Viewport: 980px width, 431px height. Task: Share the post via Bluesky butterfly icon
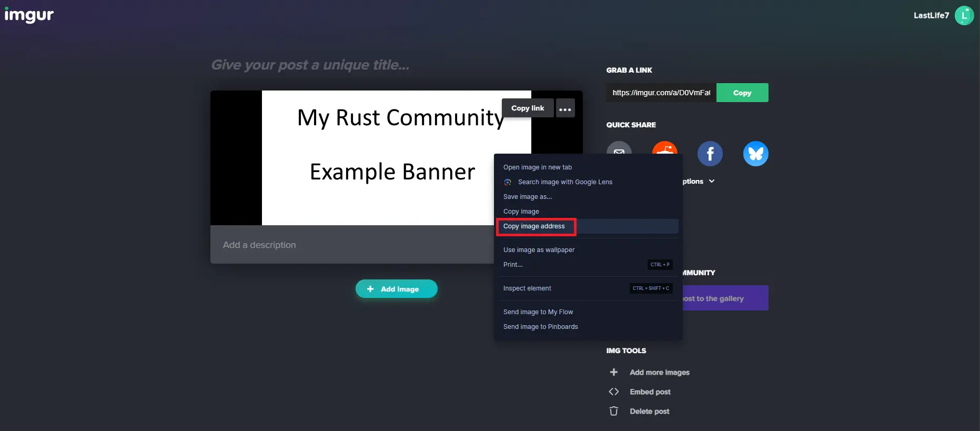click(x=755, y=154)
